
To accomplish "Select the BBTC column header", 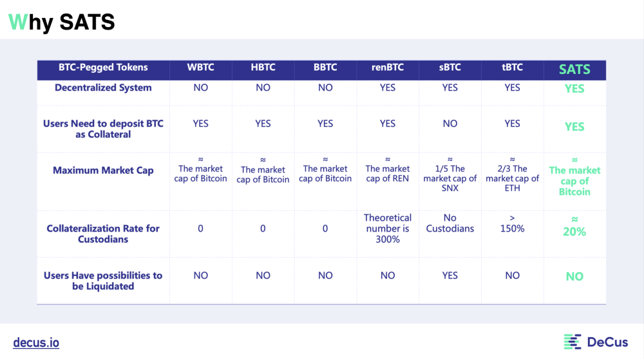I will click(325, 68).
